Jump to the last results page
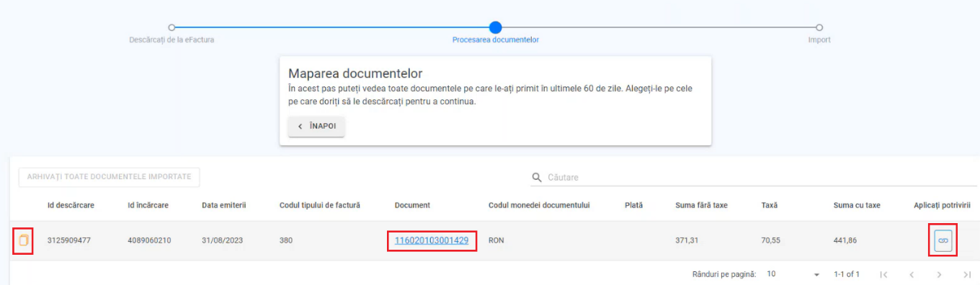This screenshot has width=980, height=285. pyautogui.click(x=967, y=274)
